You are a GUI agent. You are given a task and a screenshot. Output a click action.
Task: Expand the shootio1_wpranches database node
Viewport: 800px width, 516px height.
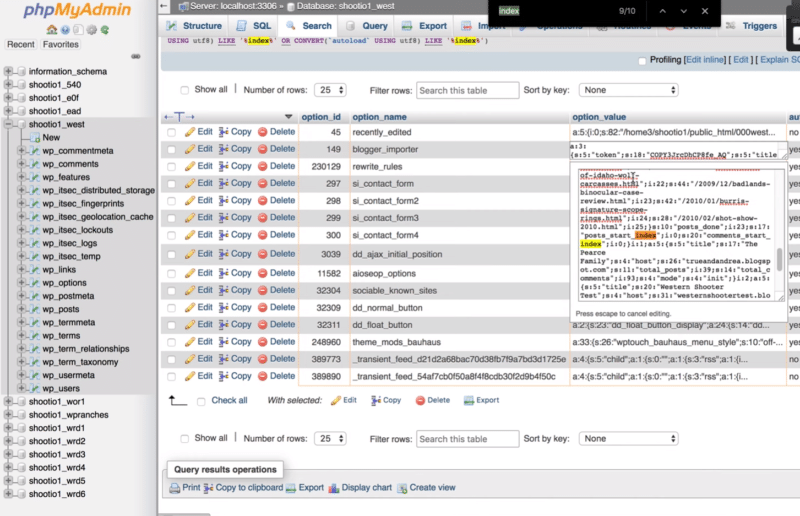tap(8, 414)
